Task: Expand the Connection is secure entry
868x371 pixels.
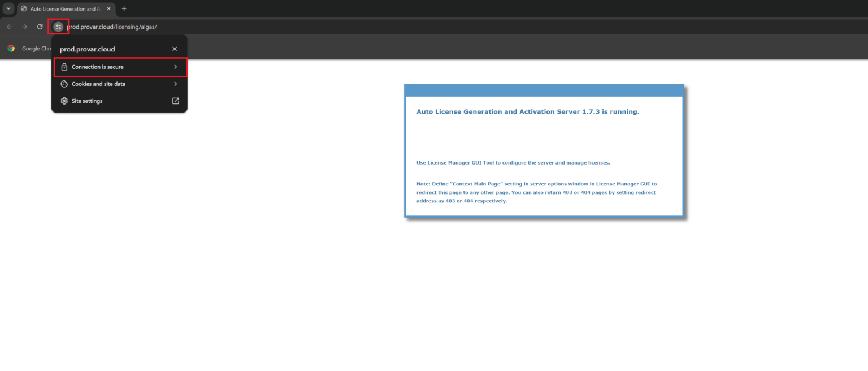Action: coord(175,67)
